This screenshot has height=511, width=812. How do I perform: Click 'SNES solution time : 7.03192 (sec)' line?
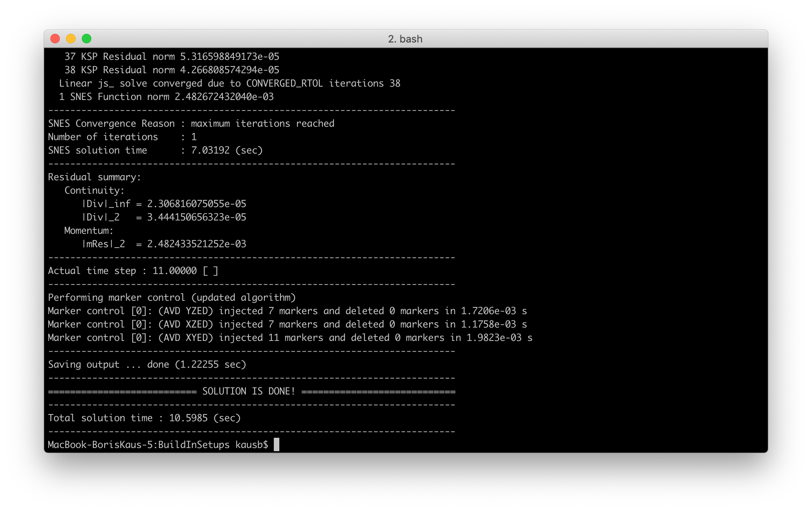click(155, 150)
